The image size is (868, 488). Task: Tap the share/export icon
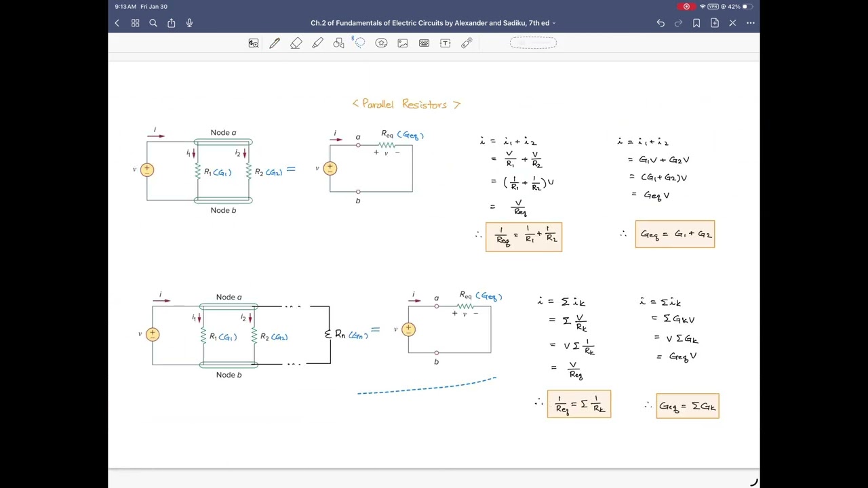172,23
